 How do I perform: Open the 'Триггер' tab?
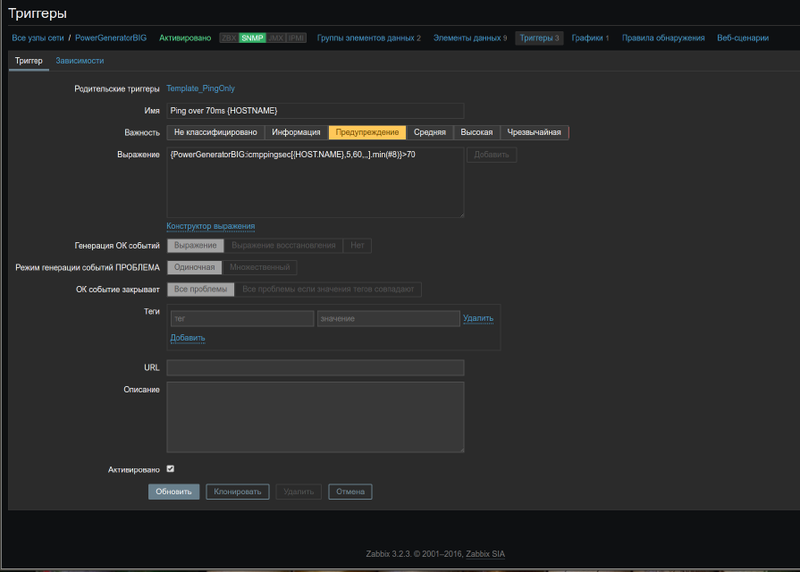tap(29, 61)
